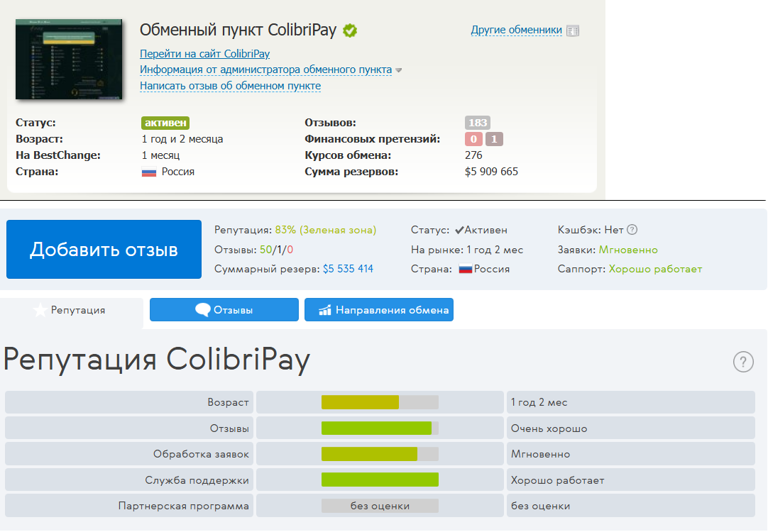Click the gray 183 reviews count badge

(478, 123)
